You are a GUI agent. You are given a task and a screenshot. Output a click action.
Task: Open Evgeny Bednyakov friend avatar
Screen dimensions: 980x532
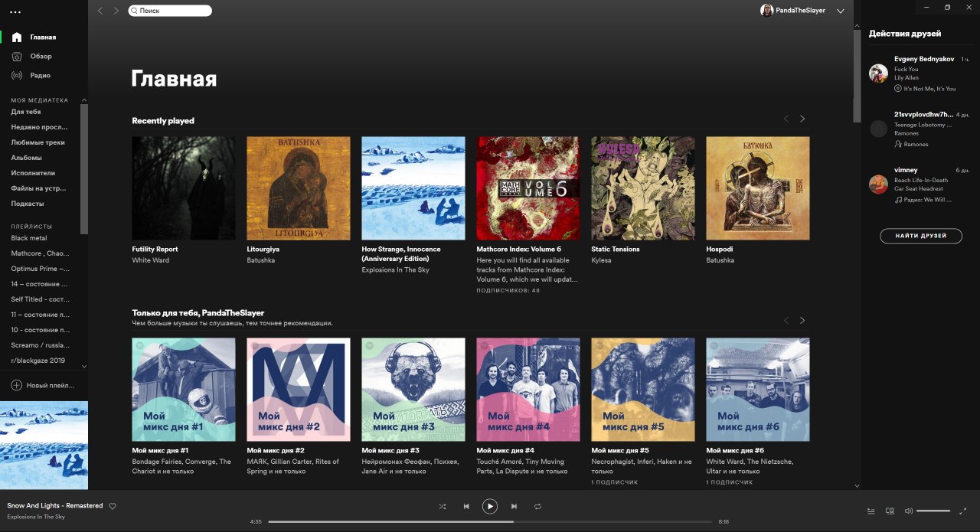click(878, 73)
